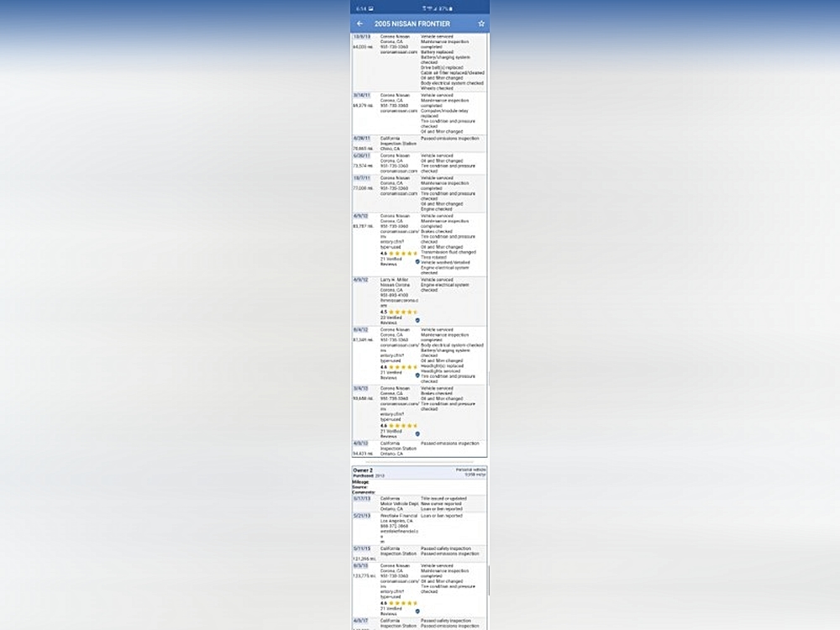Tap the 2005 NISSAN FRONTIER title
Viewport: 840px width, 630px height.
412,24
